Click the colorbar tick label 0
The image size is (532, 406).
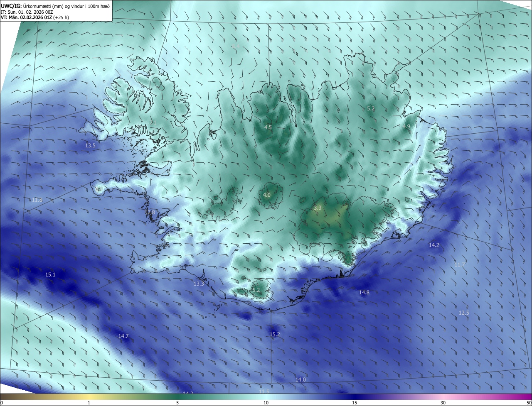click(x=2, y=403)
